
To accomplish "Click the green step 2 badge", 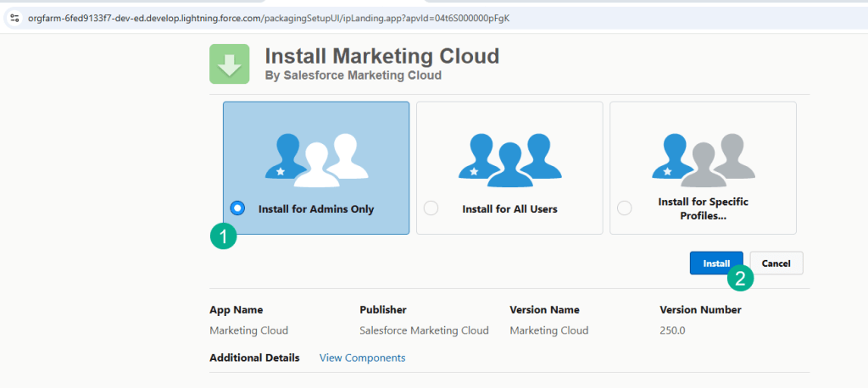I will [740, 277].
